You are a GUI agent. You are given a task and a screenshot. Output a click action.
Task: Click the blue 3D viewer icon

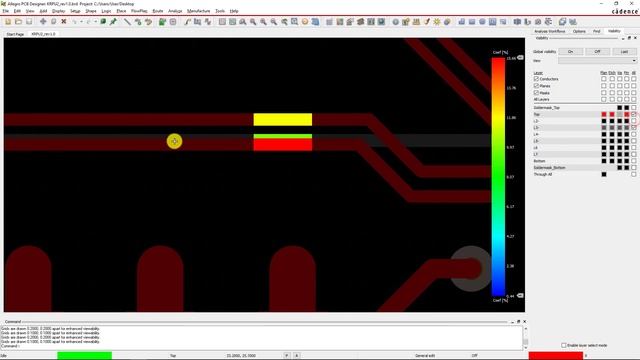(316, 22)
